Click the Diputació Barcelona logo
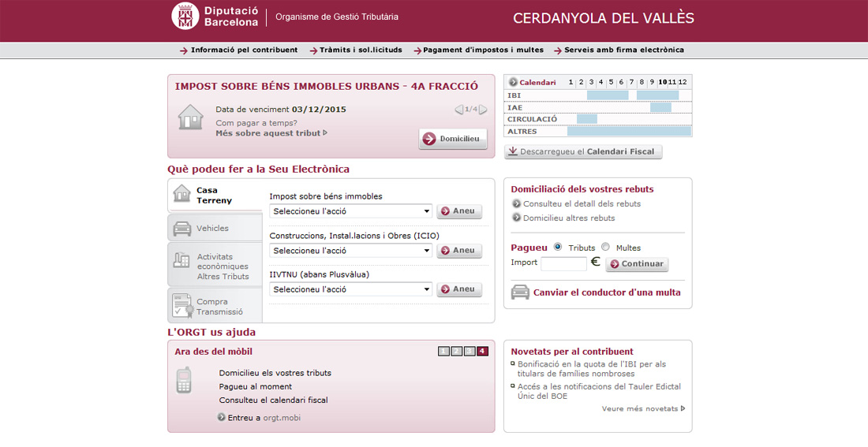 point(215,16)
